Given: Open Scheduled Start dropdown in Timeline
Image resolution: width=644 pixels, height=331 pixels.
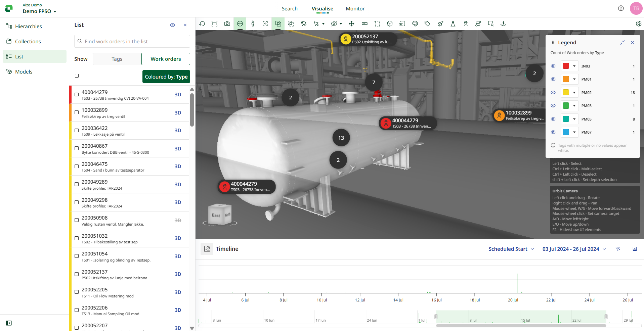Looking at the screenshot, I should 511,249.
